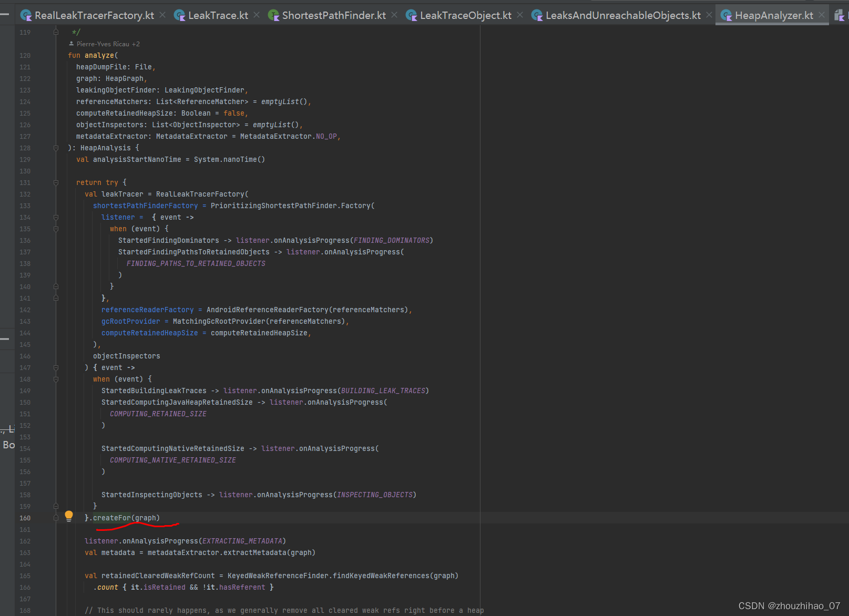Click COMPUTING_RETAINED_SIZE constant
The image size is (849, 616).
158,414
